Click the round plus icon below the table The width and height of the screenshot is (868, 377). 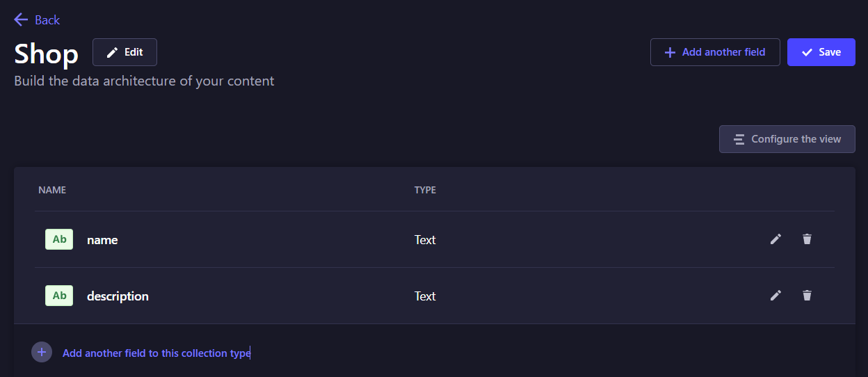pyautogui.click(x=42, y=352)
